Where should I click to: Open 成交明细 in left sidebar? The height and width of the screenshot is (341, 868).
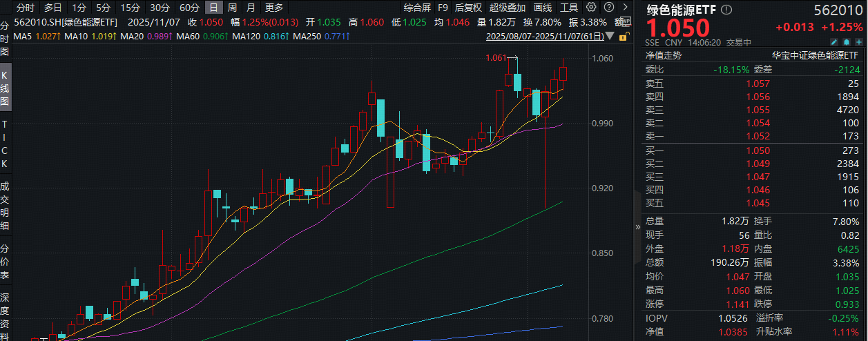[x=5, y=206]
